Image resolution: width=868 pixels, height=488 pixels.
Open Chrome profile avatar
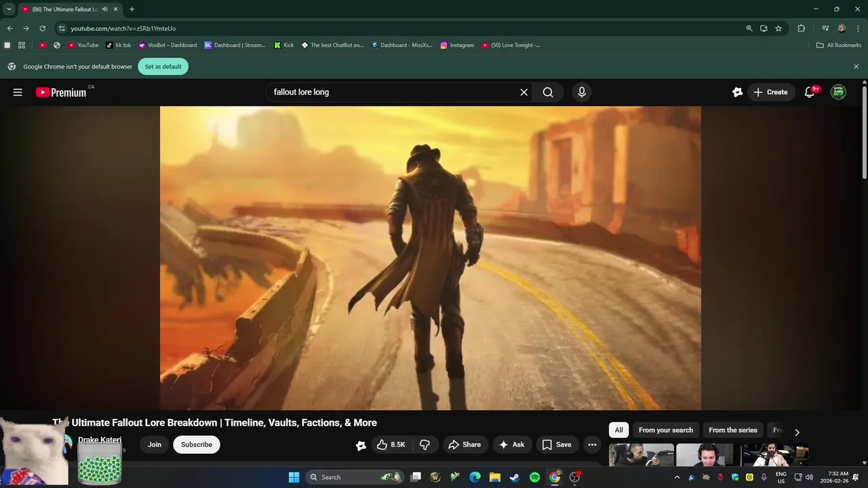(842, 28)
